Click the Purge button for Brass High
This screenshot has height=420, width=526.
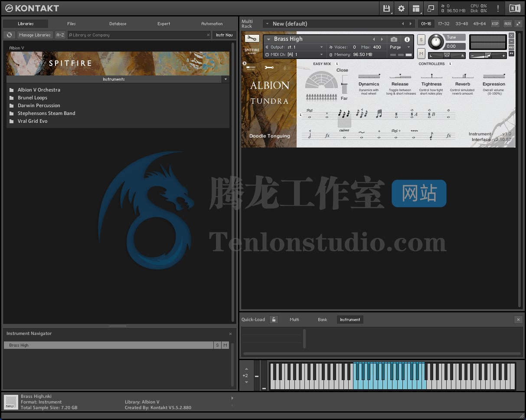pyautogui.click(x=395, y=47)
